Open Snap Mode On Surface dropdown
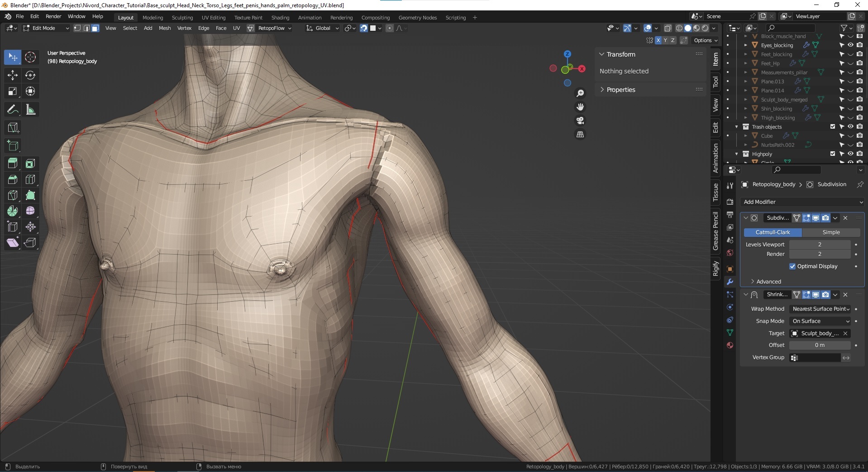The height and width of the screenshot is (472, 868). pyautogui.click(x=821, y=321)
